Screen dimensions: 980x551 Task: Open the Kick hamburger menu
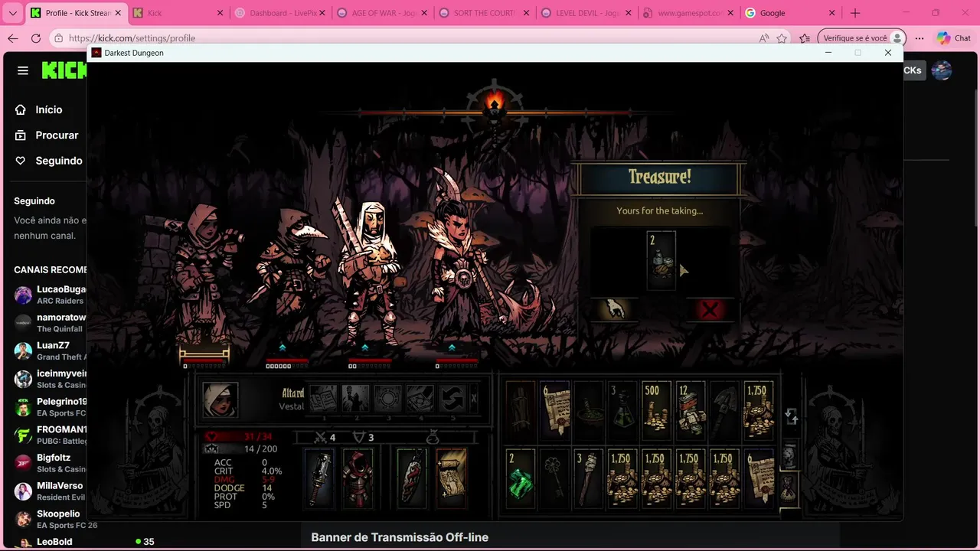(23, 70)
